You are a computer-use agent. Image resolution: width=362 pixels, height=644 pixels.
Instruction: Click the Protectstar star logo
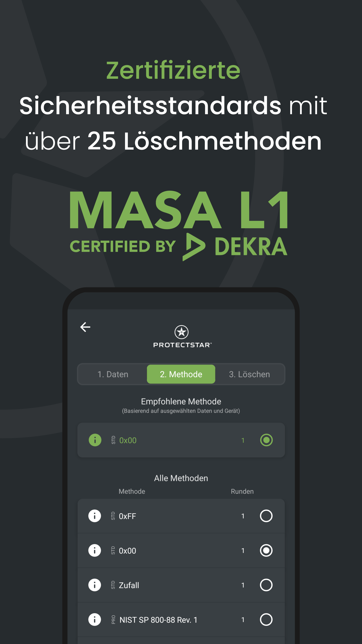click(181, 332)
